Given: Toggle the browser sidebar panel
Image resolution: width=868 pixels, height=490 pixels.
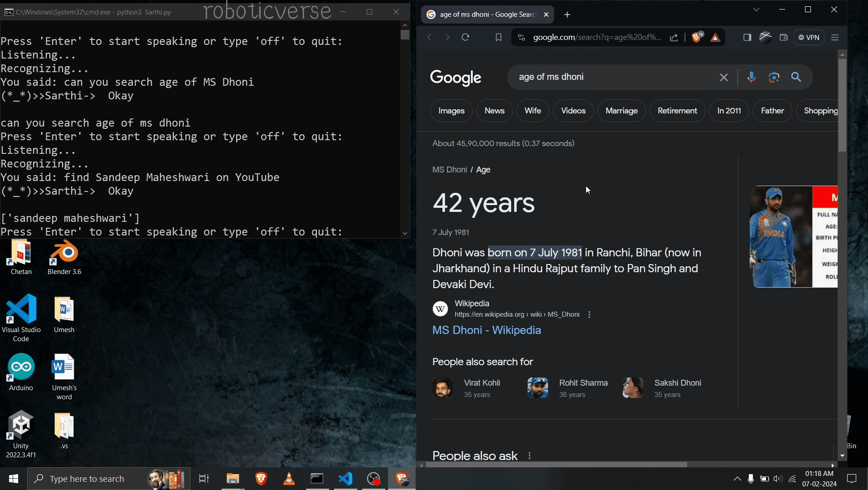Looking at the screenshot, I should tap(747, 38).
